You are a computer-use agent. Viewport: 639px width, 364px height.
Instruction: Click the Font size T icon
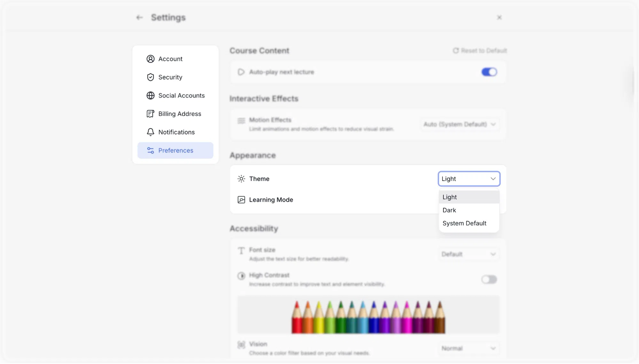pyautogui.click(x=241, y=251)
